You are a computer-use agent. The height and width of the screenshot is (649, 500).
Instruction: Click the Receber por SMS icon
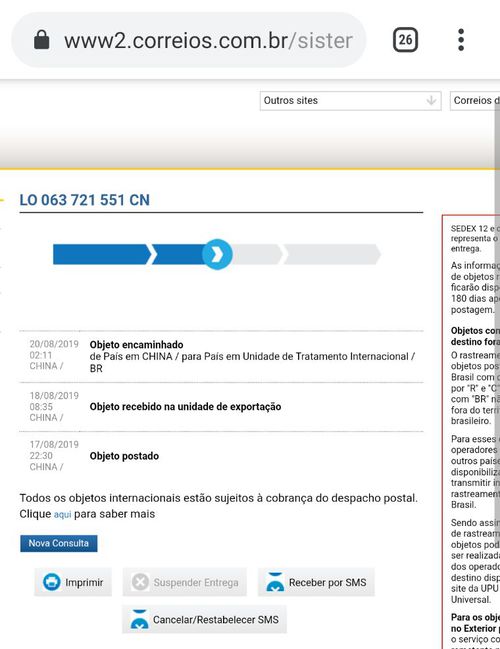(x=275, y=582)
